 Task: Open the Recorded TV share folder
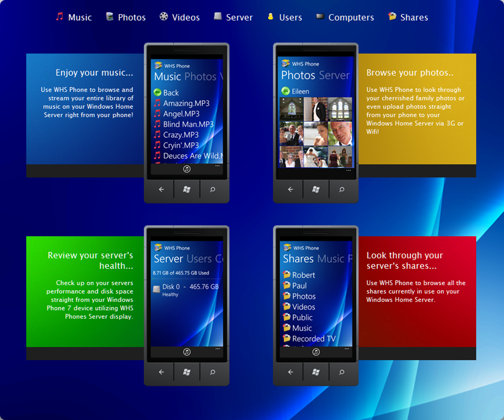pyautogui.click(x=309, y=339)
